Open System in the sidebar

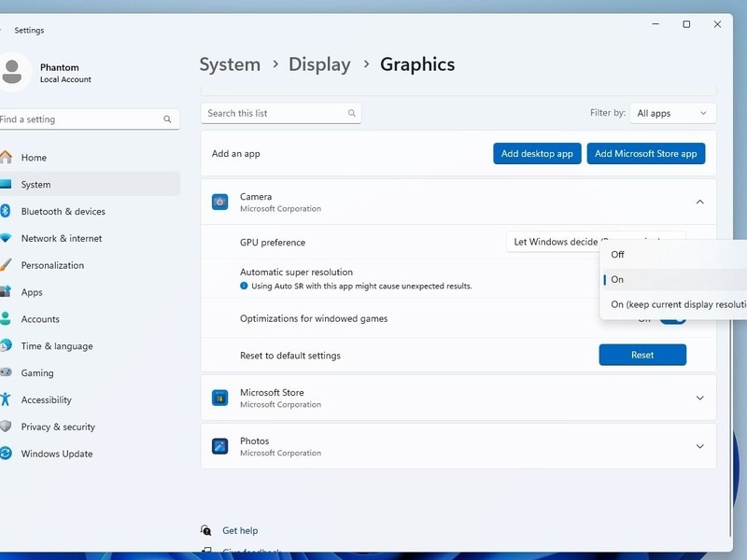90,184
